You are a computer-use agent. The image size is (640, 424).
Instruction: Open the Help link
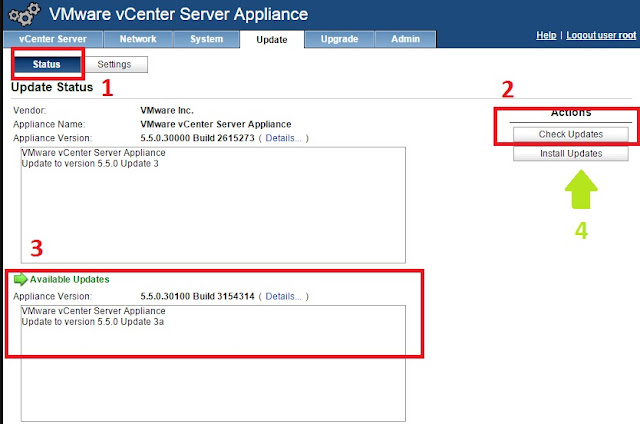click(x=546, y=35)
